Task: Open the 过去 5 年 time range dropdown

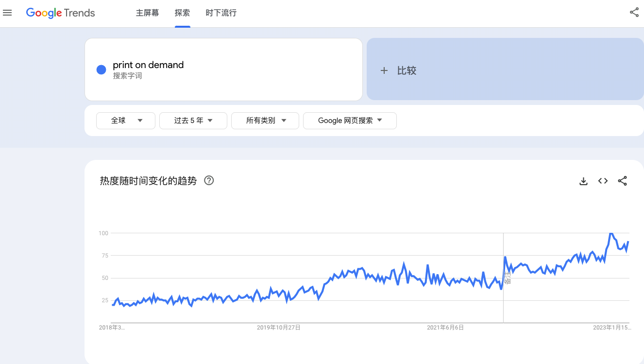Action: click(193, 121)
